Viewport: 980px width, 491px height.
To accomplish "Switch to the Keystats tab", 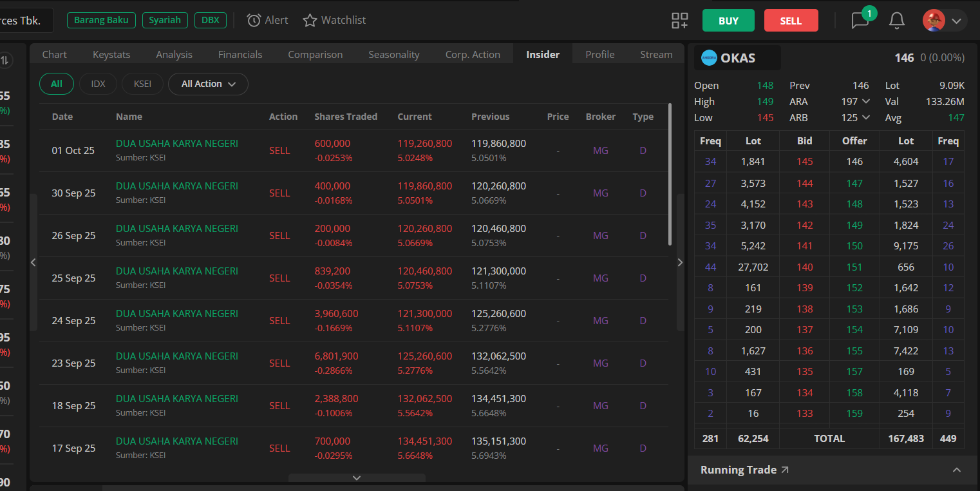I will coord(111,55).
